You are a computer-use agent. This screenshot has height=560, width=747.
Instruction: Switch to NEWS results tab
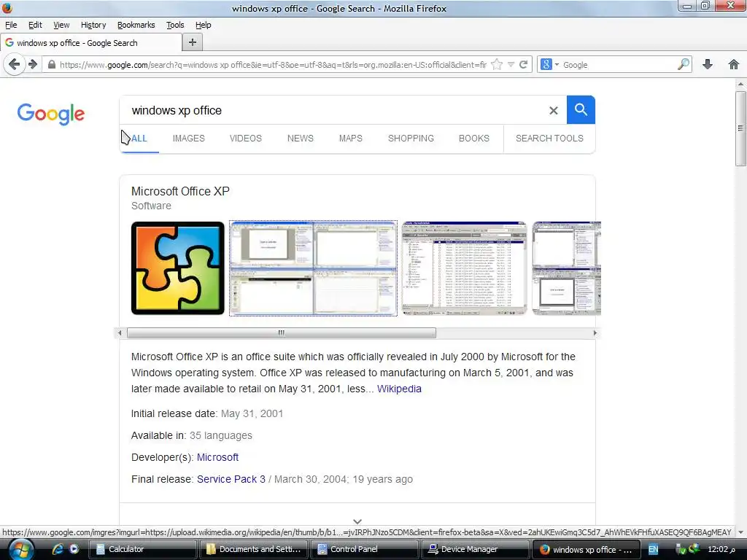(300, 139)
